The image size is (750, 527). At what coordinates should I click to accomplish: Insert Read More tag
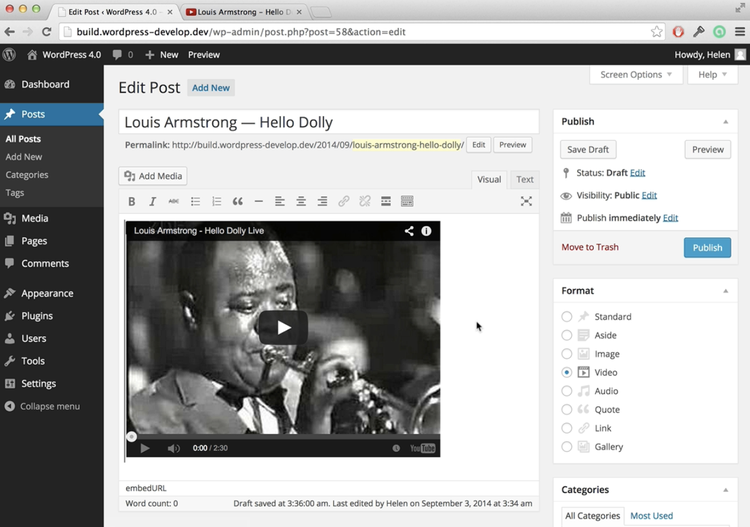[386, 201]
